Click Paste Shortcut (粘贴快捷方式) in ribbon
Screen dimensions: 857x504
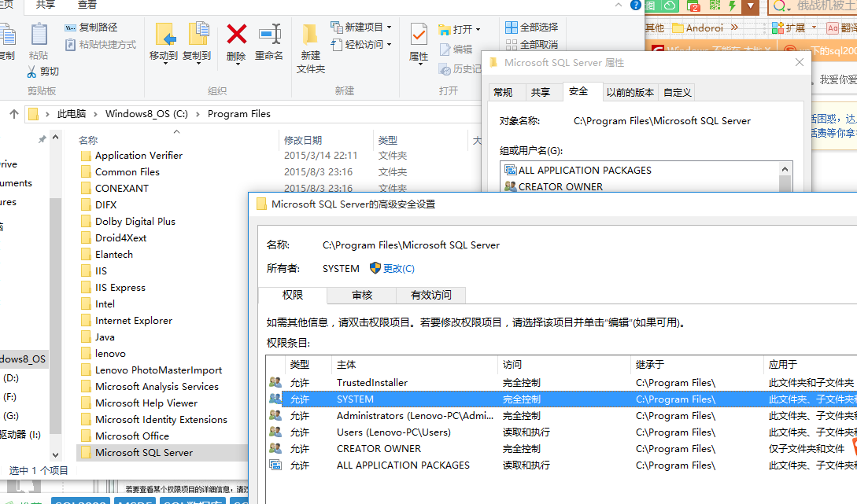pyautogui.click(x=101, y=45)
